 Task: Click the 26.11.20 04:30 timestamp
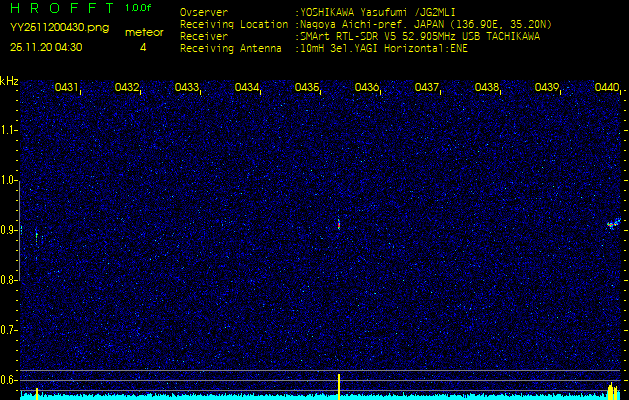(x=46, y=47)
